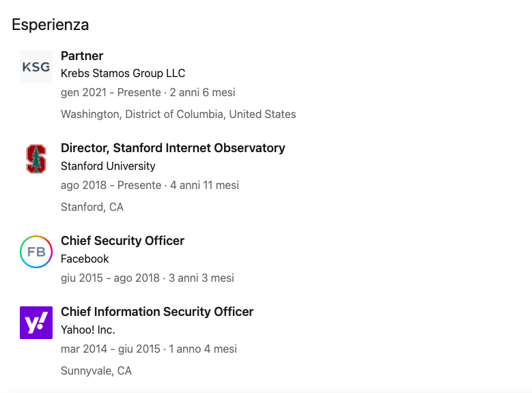532x393 pixels.
Task: Click the Sunnyvale, CA location text
Action: [x=96, y=371]
